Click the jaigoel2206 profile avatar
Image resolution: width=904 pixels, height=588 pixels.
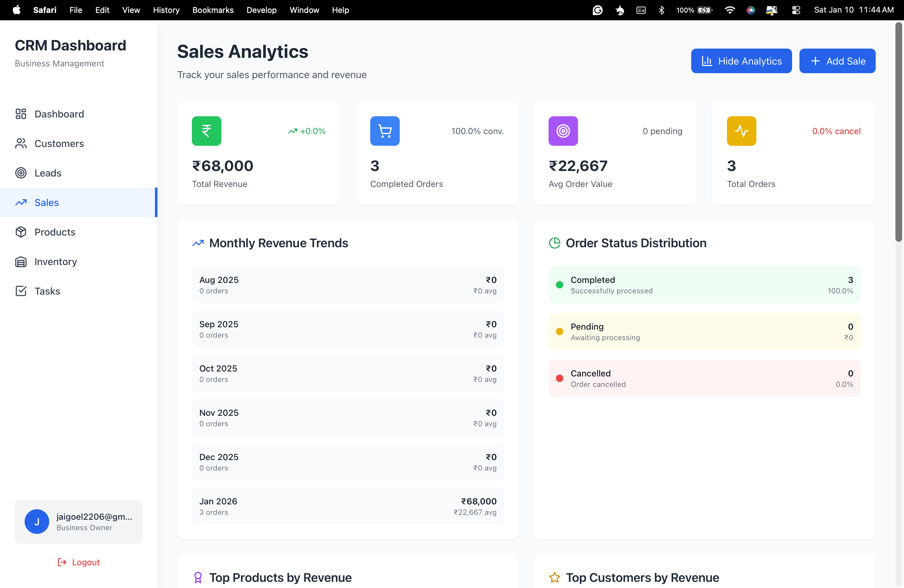[x=37, y=522]
